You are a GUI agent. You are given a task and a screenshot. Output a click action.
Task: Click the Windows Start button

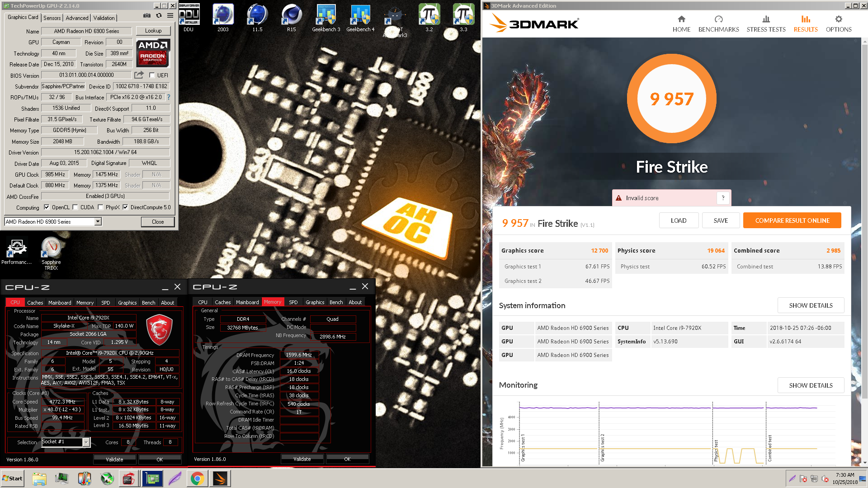pyautogui.click(x=12, y=479)
